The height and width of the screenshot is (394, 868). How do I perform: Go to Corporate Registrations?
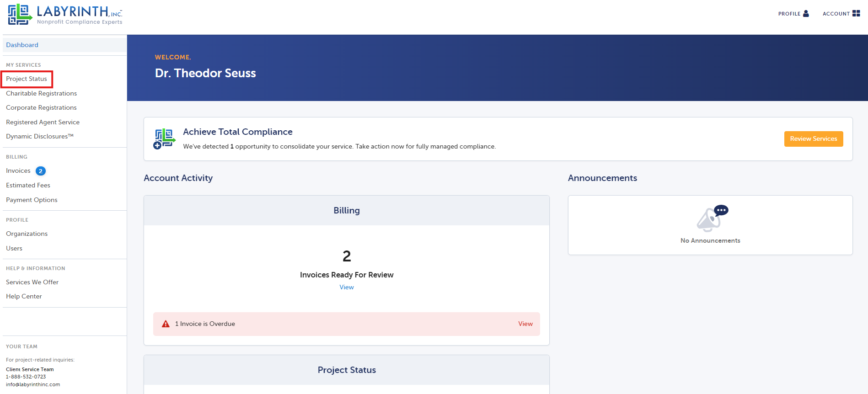pyautogui.click(x=41, y=107)
